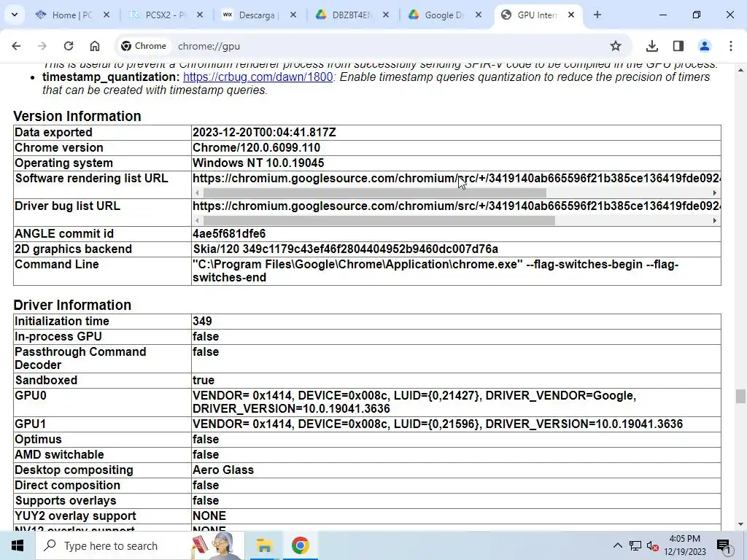Image resolution: width=747 pixels, height=560 pixels.
Task: Reload the chrome://gpu page
Action: (x=69, y=46)
